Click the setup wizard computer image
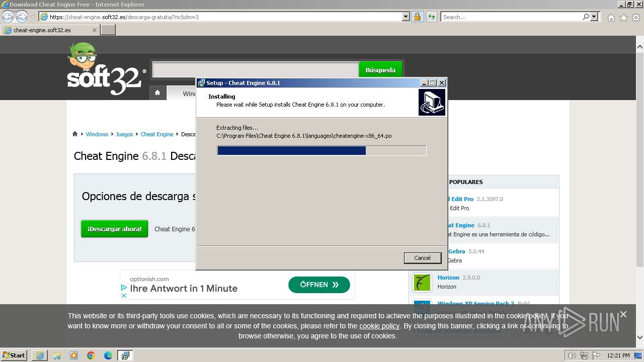The image size is (644, 362). (x=432, y=103)
